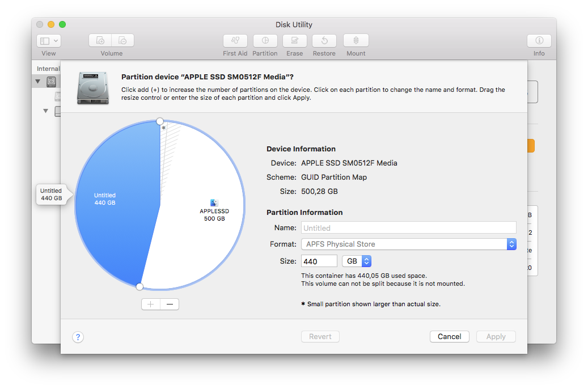Screen dimensions: 588x389
Task: Click the Erase toolbar icon
Action: point(295,40)
